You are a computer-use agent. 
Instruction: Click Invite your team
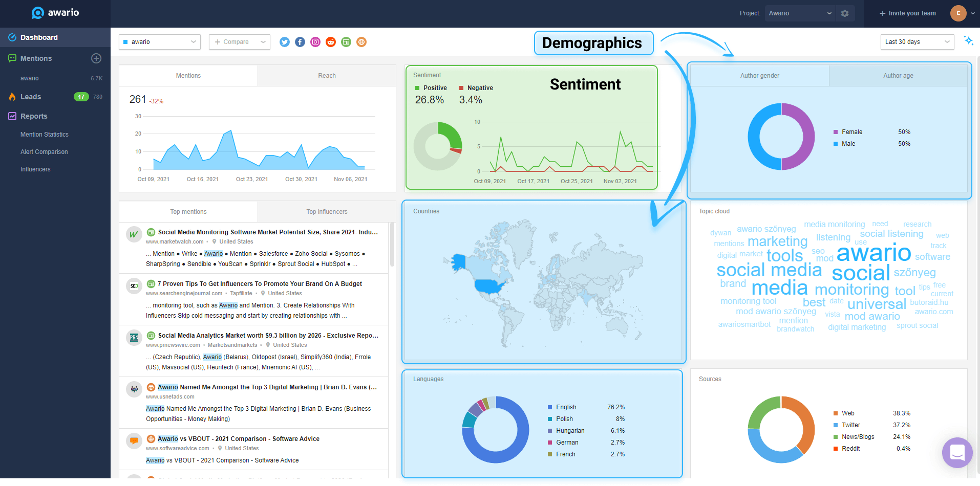pos(912,13)
